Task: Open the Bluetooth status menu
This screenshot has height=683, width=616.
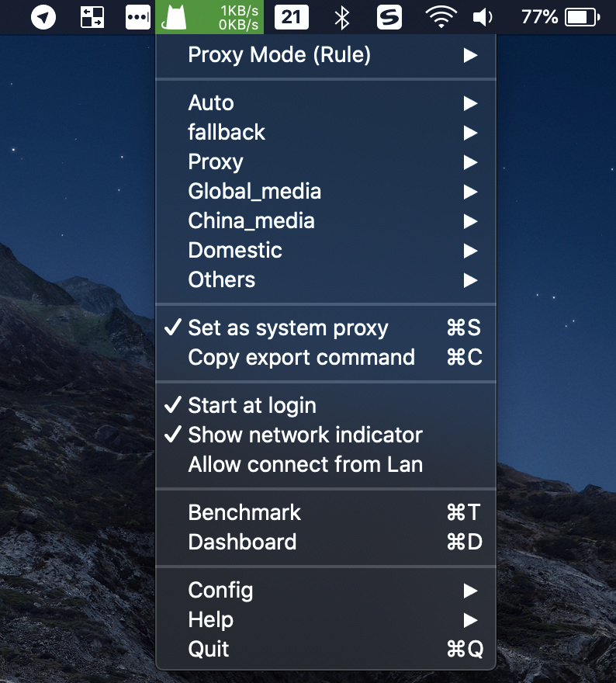Action: tap(341, 17)
